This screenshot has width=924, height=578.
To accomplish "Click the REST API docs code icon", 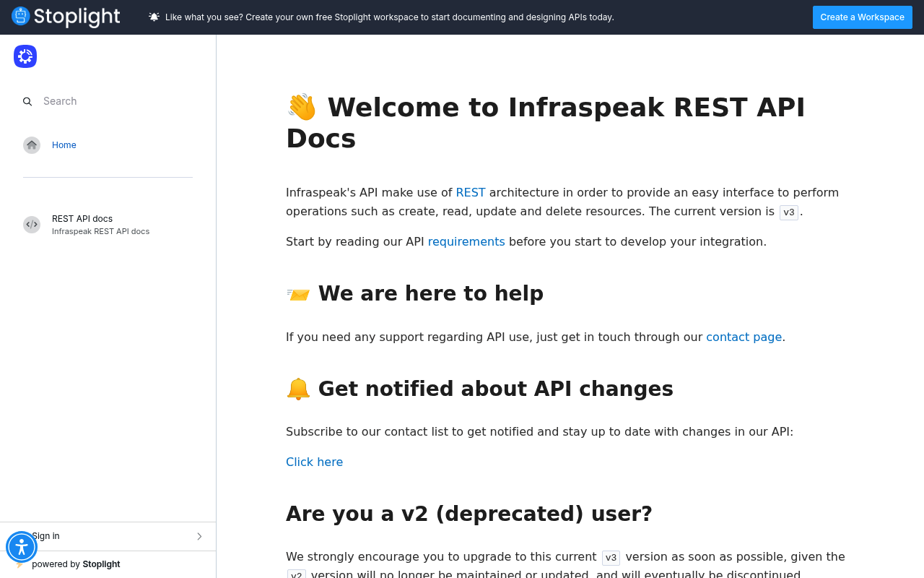I will pos(32,225).
